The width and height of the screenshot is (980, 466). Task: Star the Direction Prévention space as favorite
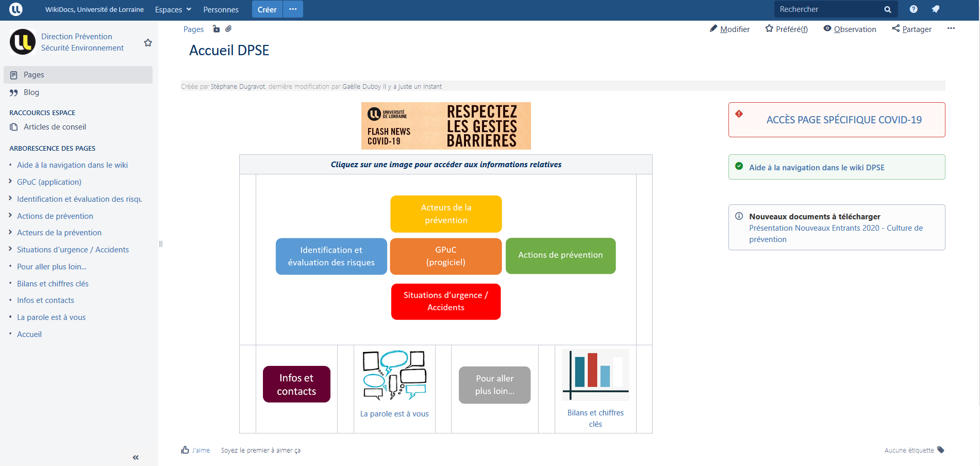148,43
